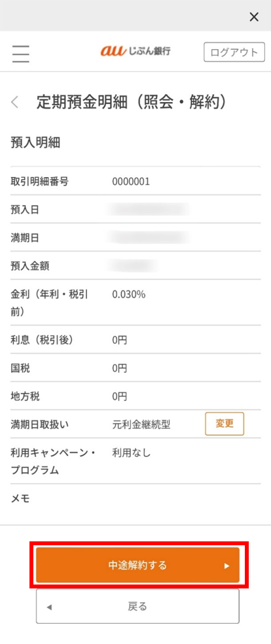
Task: Open the hamburger menu
Action: (20, 53)
